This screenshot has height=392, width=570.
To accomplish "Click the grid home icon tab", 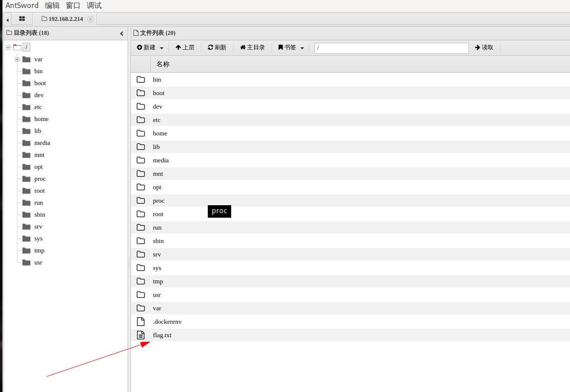I will (22, 19).
